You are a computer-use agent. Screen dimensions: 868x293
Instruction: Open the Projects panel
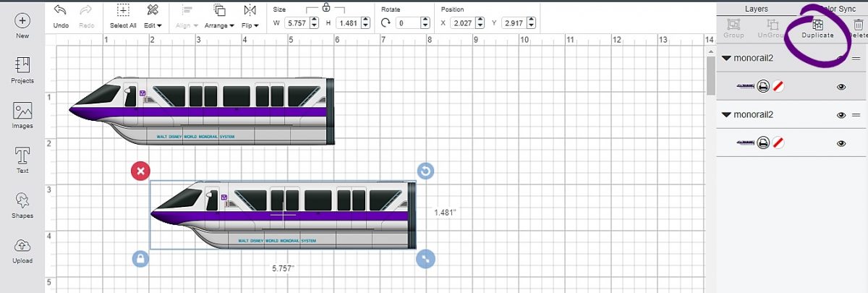tap(22, 66)
